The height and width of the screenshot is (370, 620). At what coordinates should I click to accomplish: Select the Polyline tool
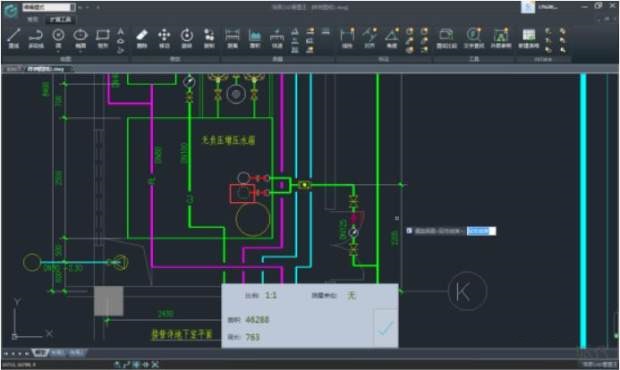click(x=36, y=38)
